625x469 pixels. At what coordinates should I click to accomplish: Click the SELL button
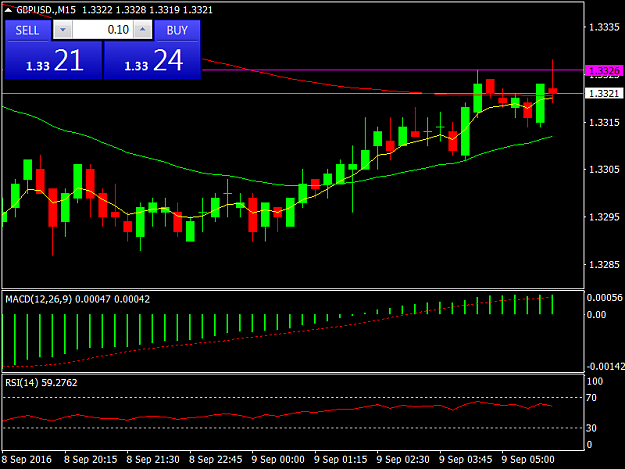[28, 30]
